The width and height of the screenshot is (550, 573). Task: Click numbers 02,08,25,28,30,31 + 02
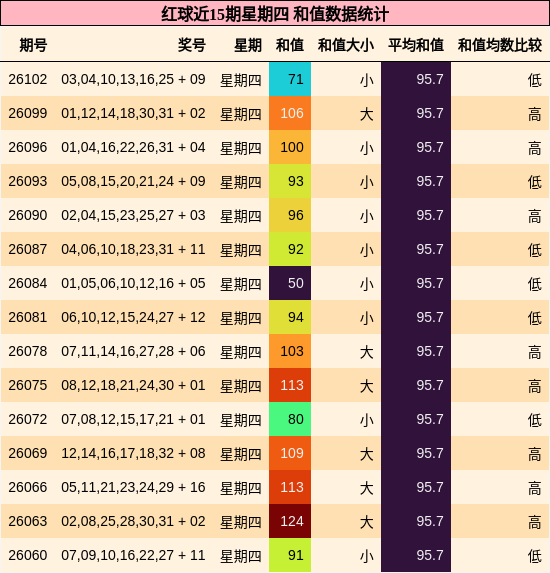tap(133, 521)
